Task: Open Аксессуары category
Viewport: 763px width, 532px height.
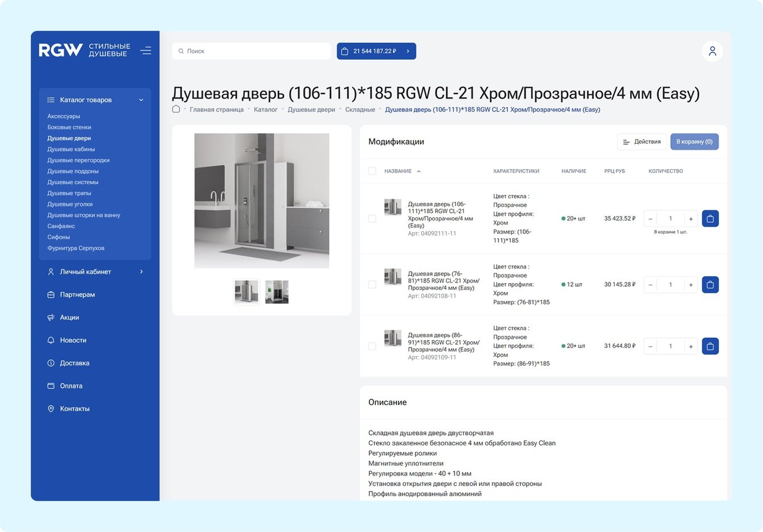Action: [x=64, y=116]
